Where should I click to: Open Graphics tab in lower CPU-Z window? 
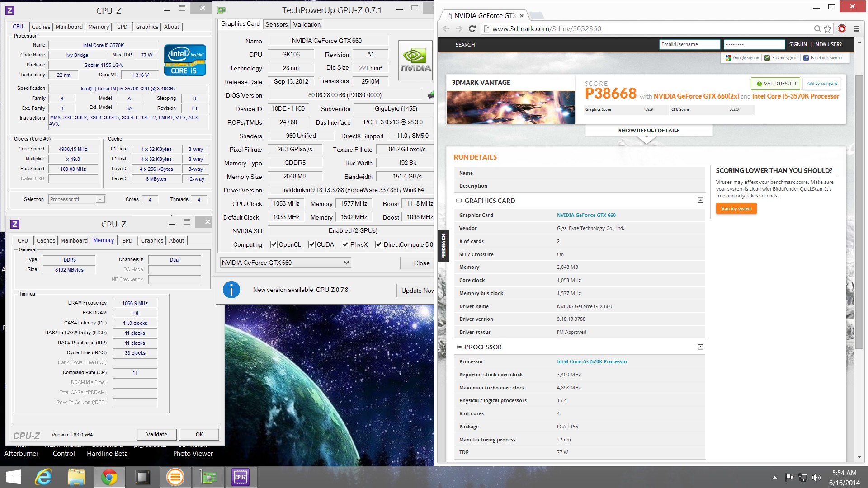(152, 240)
